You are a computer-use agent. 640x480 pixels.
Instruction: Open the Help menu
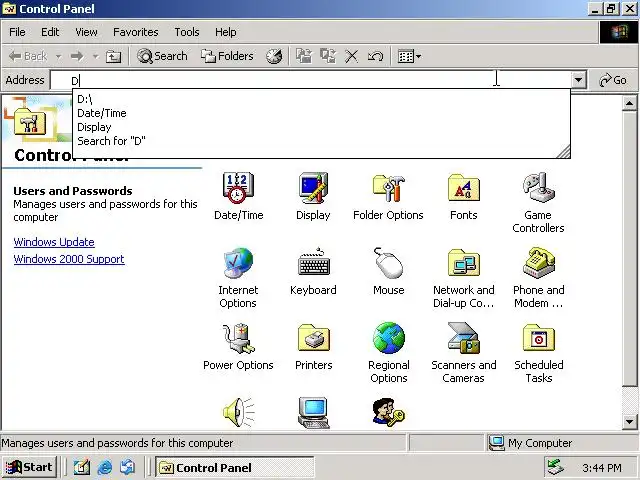point(226,32)
